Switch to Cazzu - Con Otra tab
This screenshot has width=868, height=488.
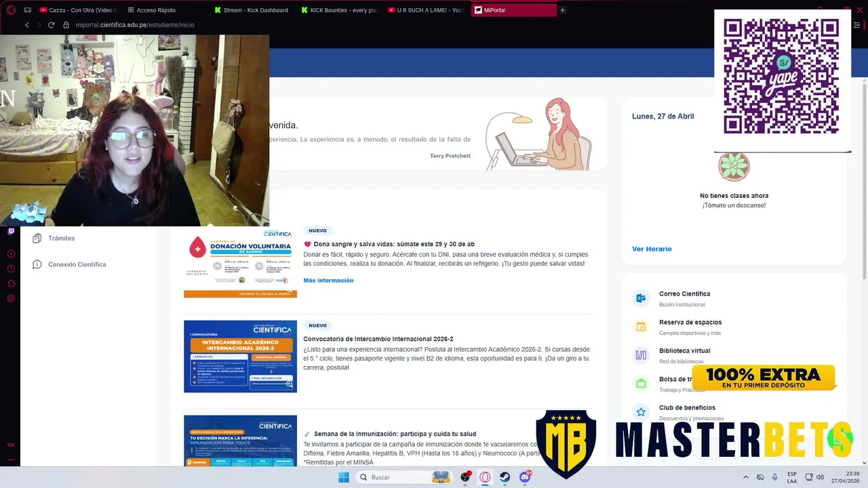pyautogui.click(x=78, y=10)
